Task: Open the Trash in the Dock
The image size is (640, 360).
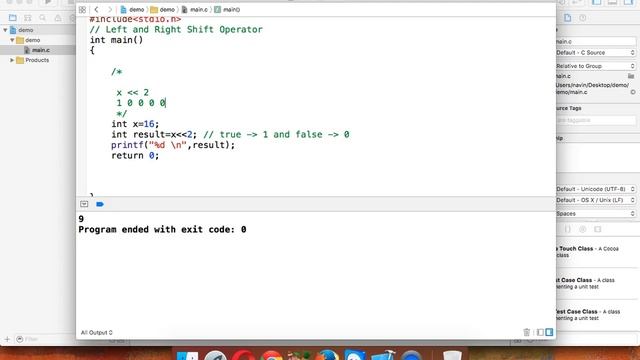Action: coord(452,356)
